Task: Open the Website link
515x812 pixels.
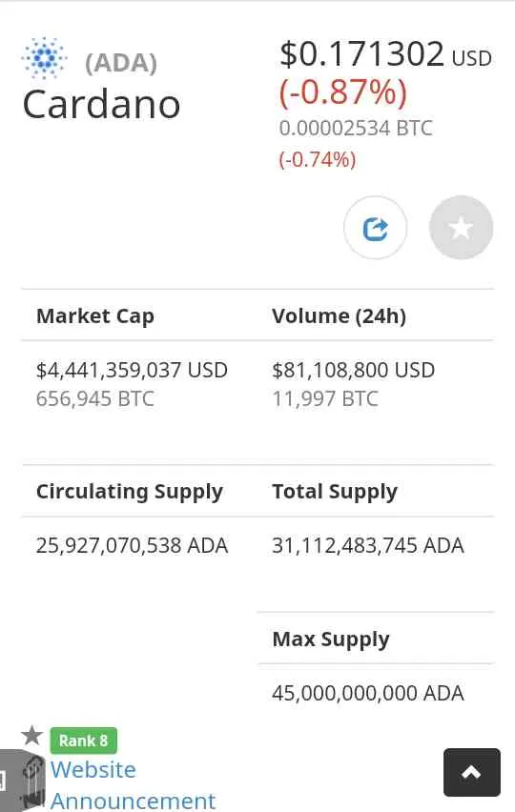Action: (x=93, y=769)
